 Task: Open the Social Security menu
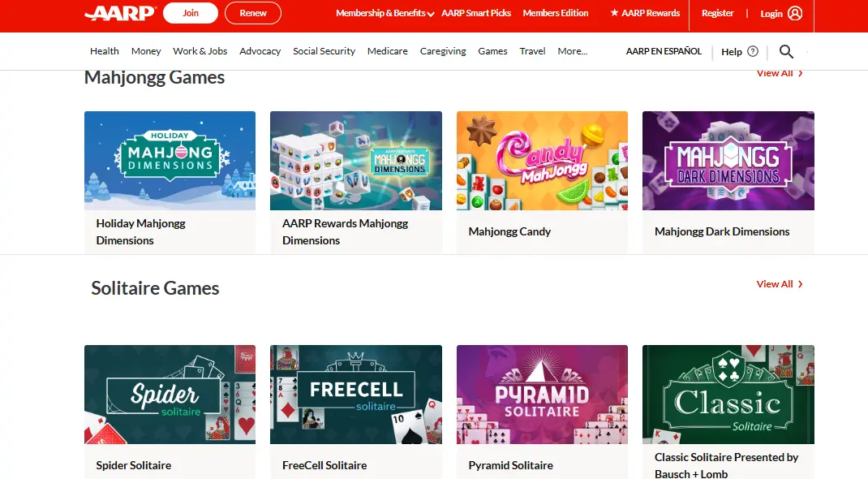(324, 51)
